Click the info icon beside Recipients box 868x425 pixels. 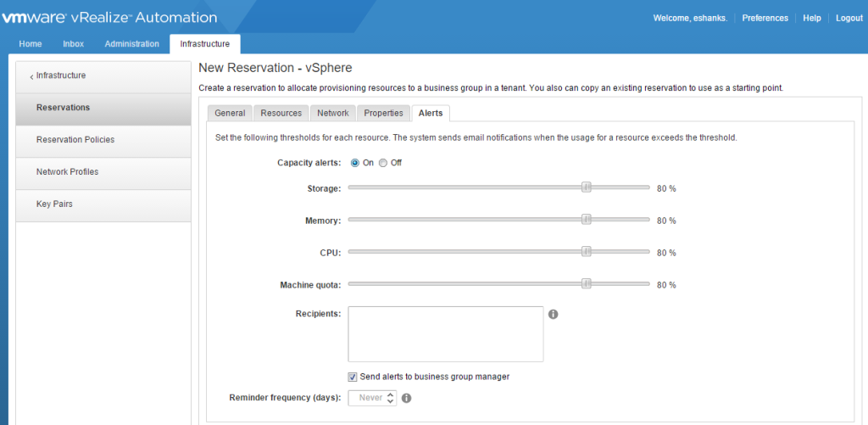[x=553, y=314]
